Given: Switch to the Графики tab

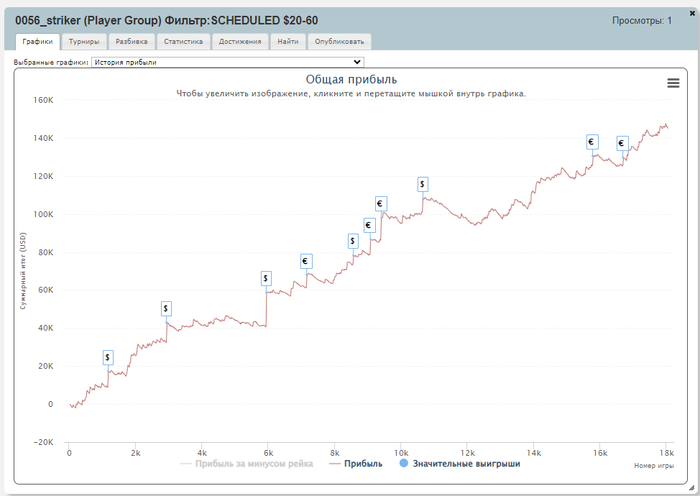Looking at the screenshot, I should tap(38, 42).
